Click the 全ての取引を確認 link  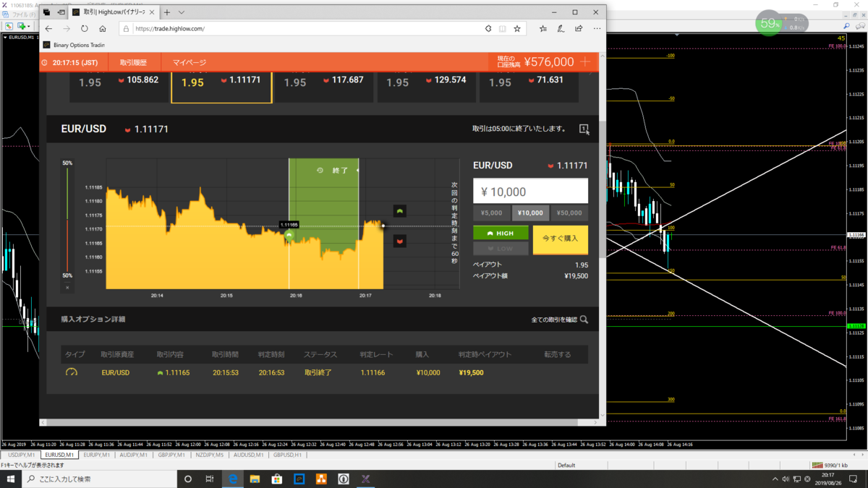click(559, 320)
